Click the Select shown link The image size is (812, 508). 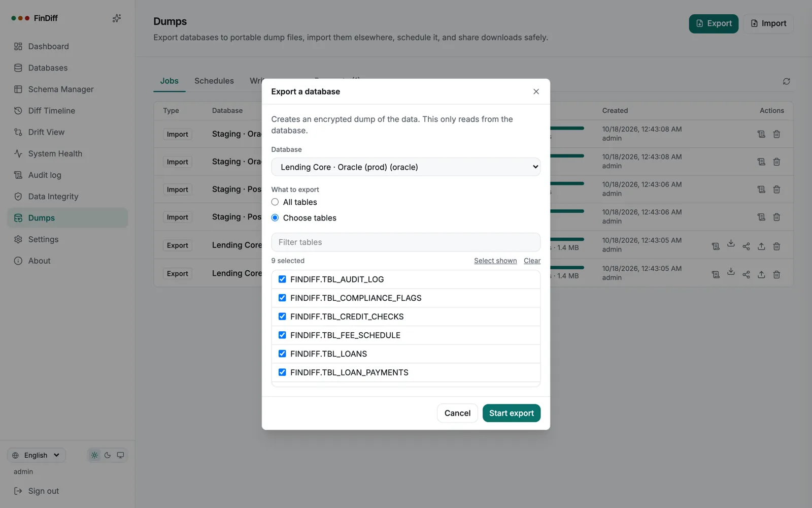[x=495, y=261]
